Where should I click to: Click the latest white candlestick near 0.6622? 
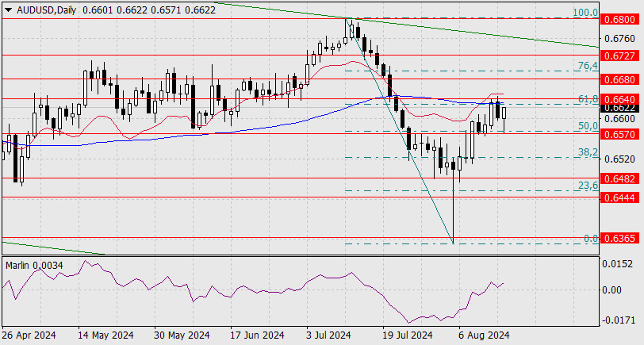pyautogui.click(x=504, y=113)
